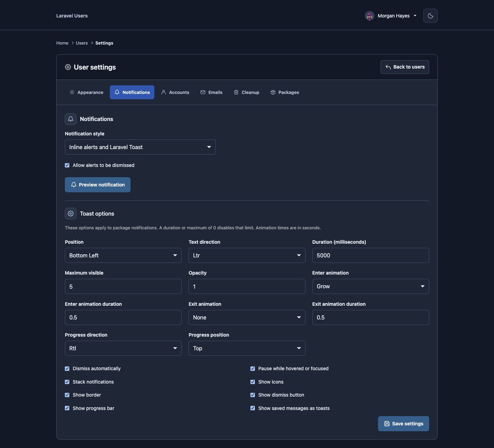Click the Save settings button

[403, 424]
